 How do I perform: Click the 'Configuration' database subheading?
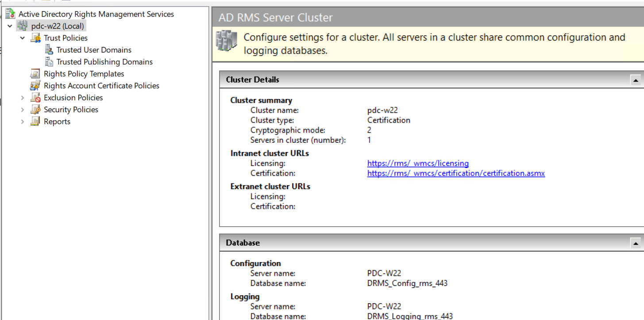click(255, 263)
